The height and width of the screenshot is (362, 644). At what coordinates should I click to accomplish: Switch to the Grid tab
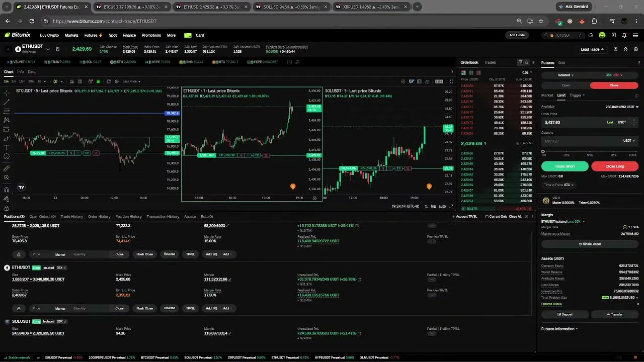[561, 63]
